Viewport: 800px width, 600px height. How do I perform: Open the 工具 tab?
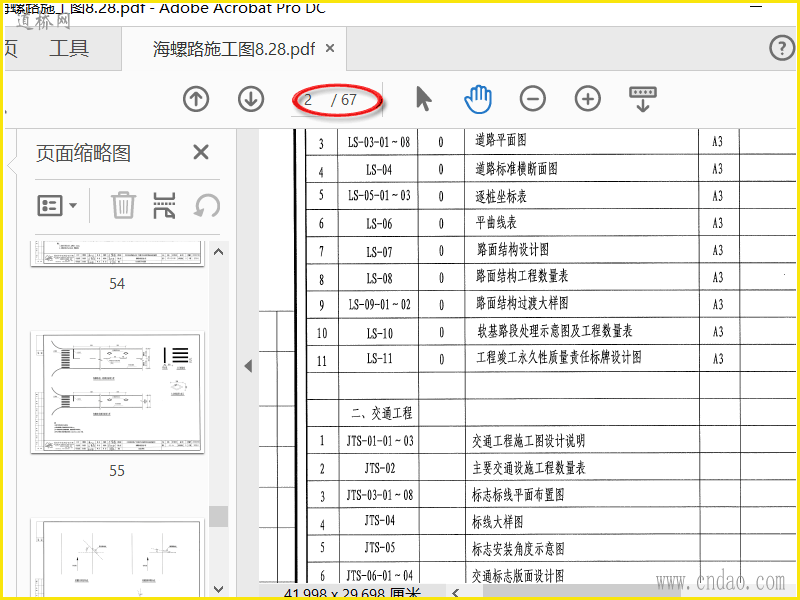tap(69, 48)
